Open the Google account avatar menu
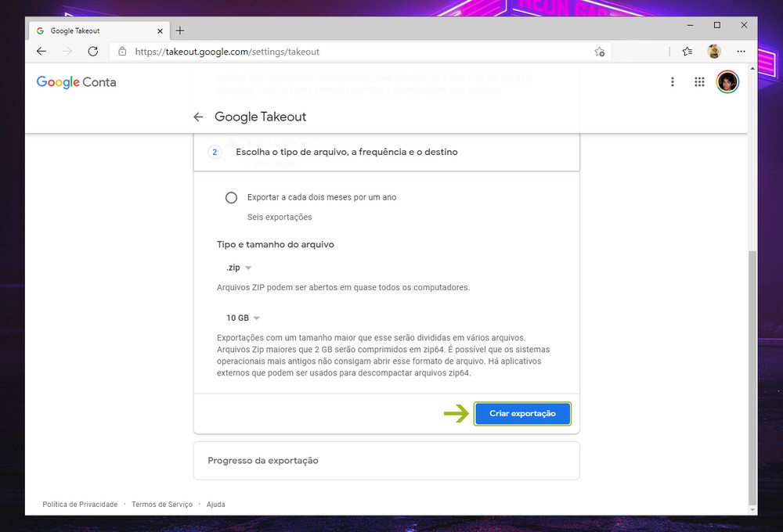The height and width of the screenshot is (532, 783). click(x=727, y=82)
